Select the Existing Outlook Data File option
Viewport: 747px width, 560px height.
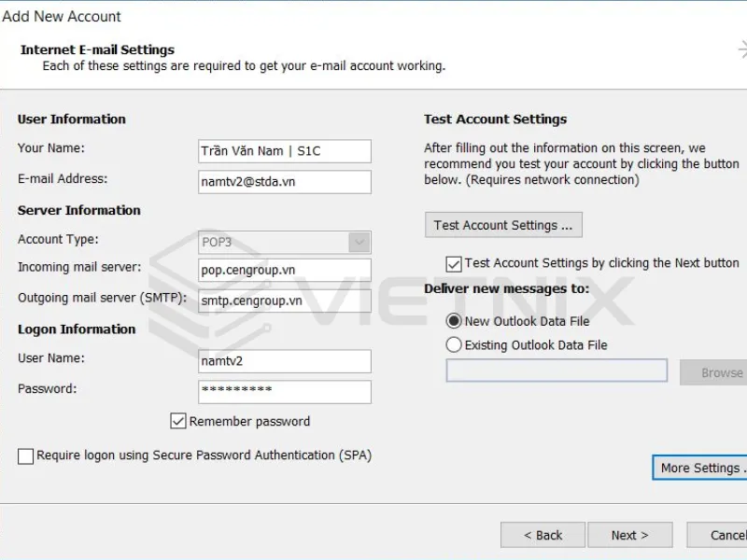click(454, 344)
